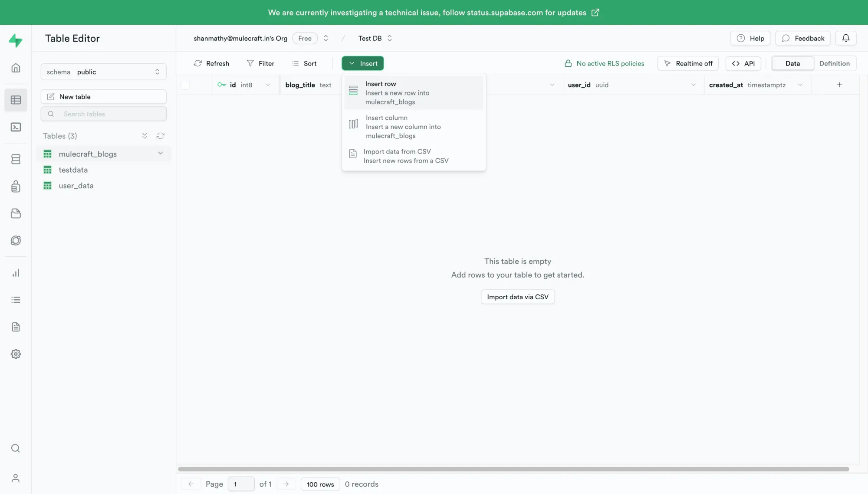868x494 pixels.
Task: Toggle Realtime off button
Action: (x=688, y=63)
